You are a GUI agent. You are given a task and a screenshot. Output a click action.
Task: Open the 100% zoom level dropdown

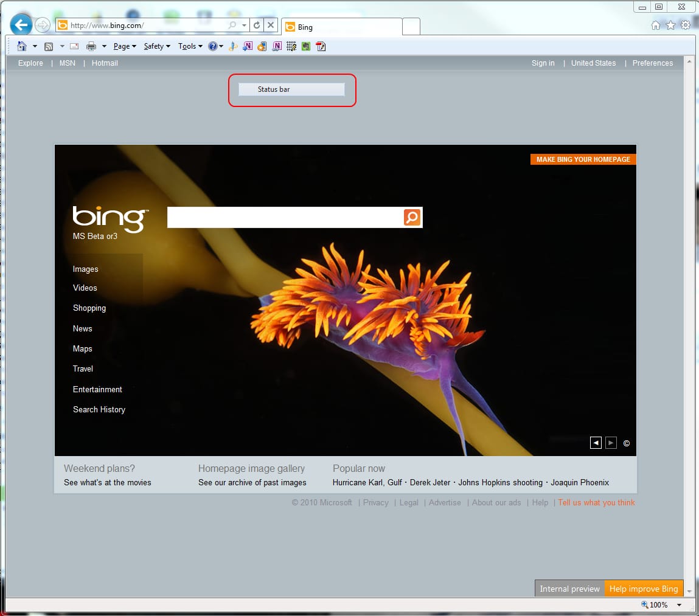coord(680,605)
